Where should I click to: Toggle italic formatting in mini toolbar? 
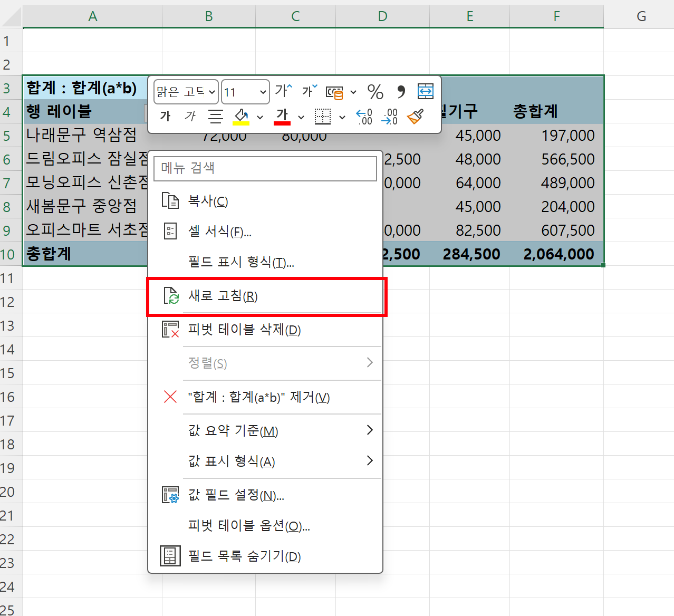190,117
